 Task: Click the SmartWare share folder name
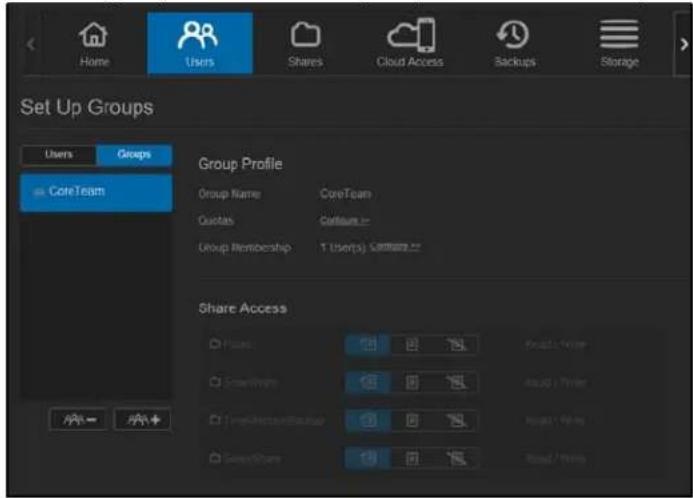251,382
